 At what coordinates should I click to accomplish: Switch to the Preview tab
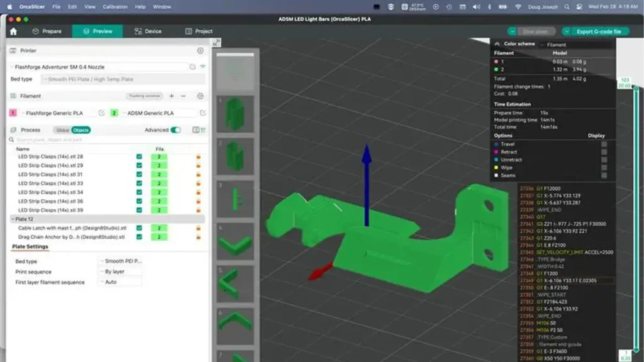point(97,31)
